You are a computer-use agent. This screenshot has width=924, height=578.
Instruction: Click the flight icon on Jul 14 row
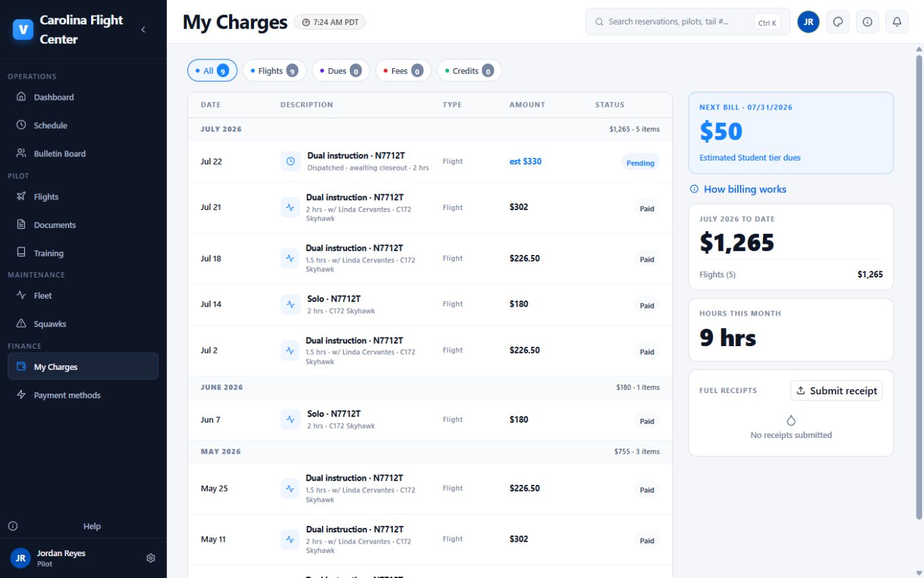290,305
